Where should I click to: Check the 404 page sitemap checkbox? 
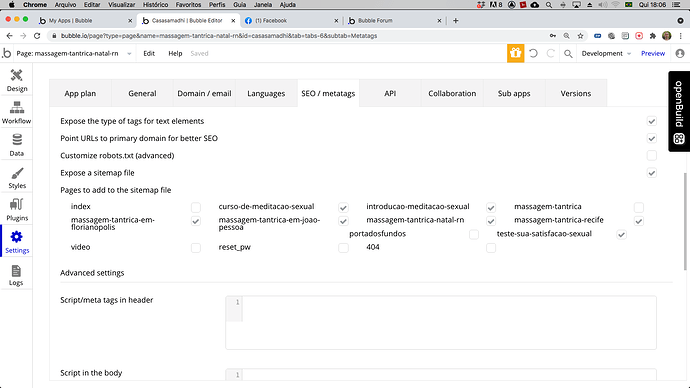[491, 248]
